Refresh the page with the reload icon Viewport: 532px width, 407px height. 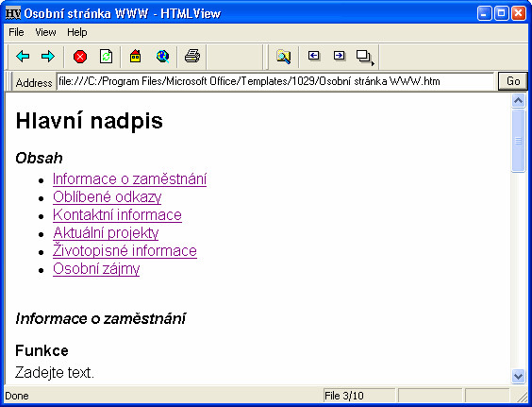tap(106, 57)
